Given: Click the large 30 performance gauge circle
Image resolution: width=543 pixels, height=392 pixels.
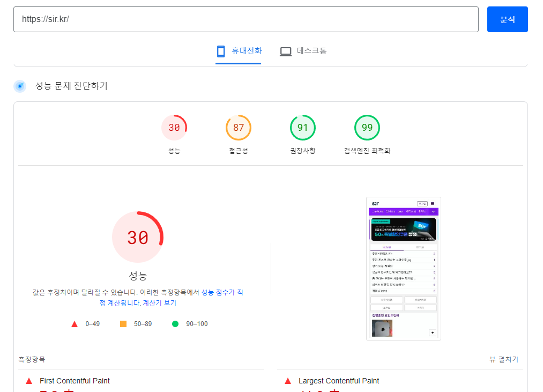Looking at the screenshot, I should [137, 238].
